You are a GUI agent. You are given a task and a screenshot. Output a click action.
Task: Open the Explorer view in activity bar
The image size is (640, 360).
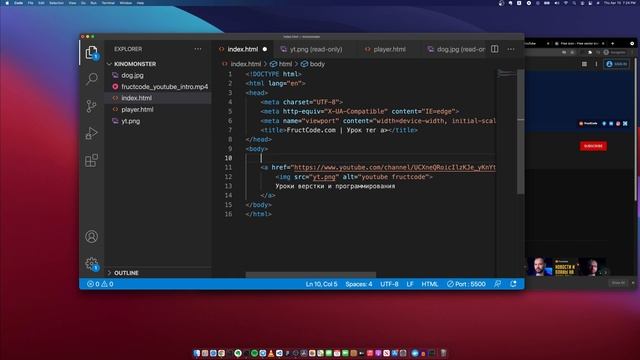pos(91,53)
